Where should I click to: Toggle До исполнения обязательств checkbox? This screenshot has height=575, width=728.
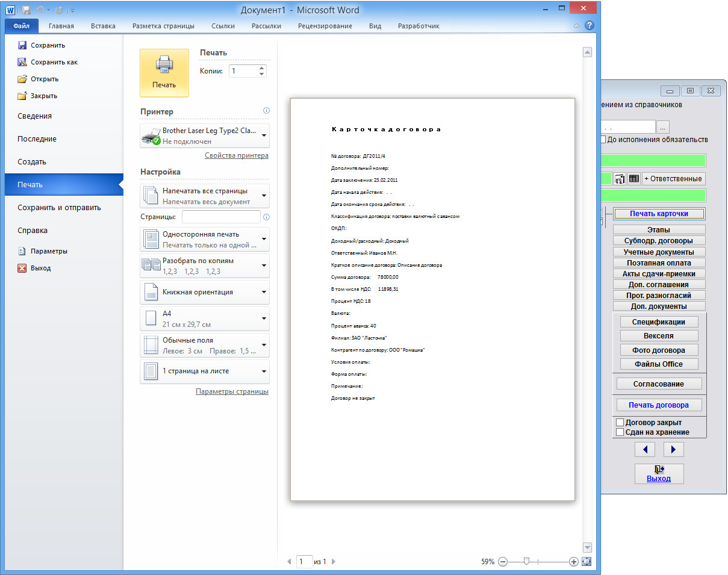(602, 140)
